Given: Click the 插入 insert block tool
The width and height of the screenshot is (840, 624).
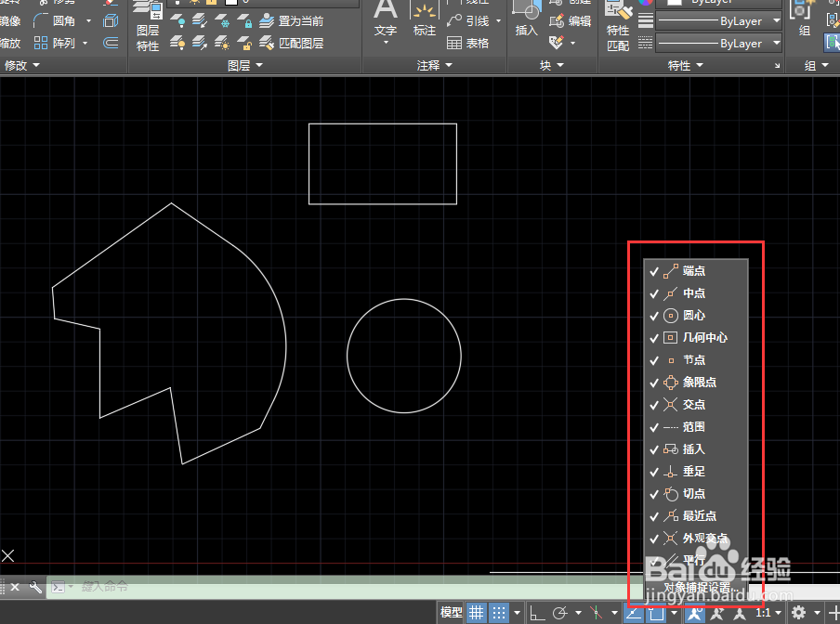Looking at the screenshot, I should click(x=526, y=19).
